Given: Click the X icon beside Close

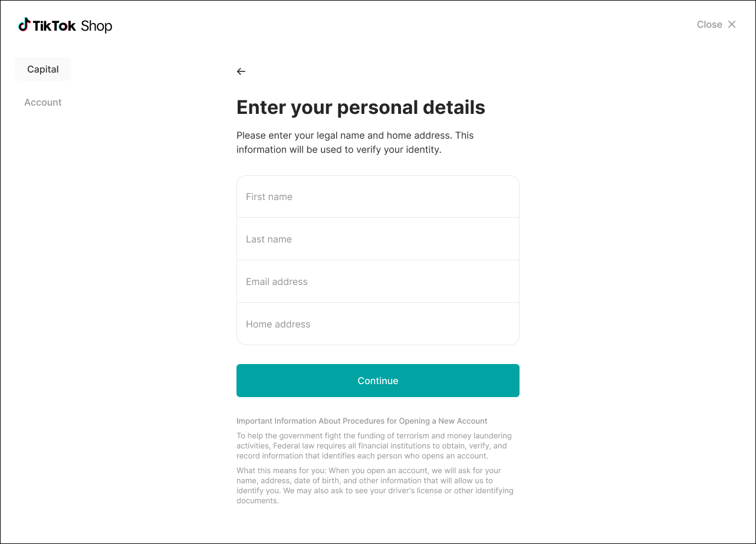Looking at the screenshot, I should click(x=732, y=24).
